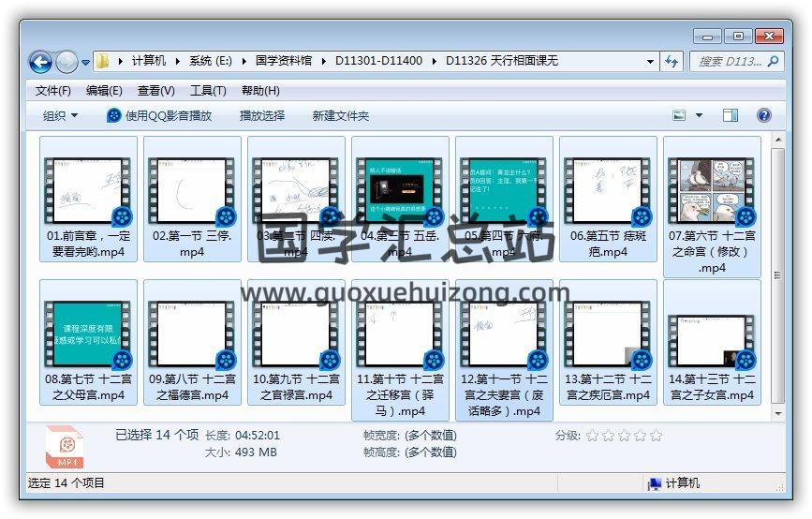Select video 13.第十二节 十二宫之疾厄宫.mp4
The width and height of the screenshot is (812, 519).
[608, 342]
